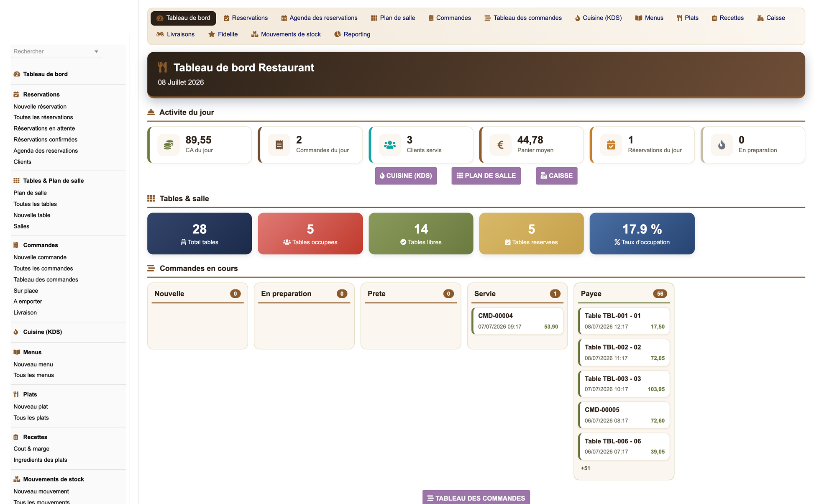Open Nouvelle commande sidebar link

point(40,257)
